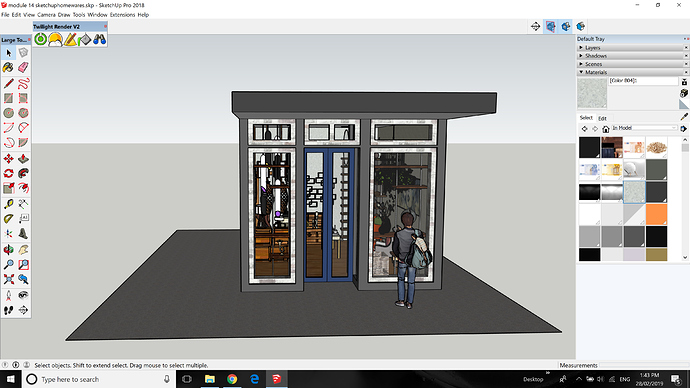Screen dimensions: 690x388
Task: Select the Circle tool
Action: pyautogui.click(x=8, y=113)
